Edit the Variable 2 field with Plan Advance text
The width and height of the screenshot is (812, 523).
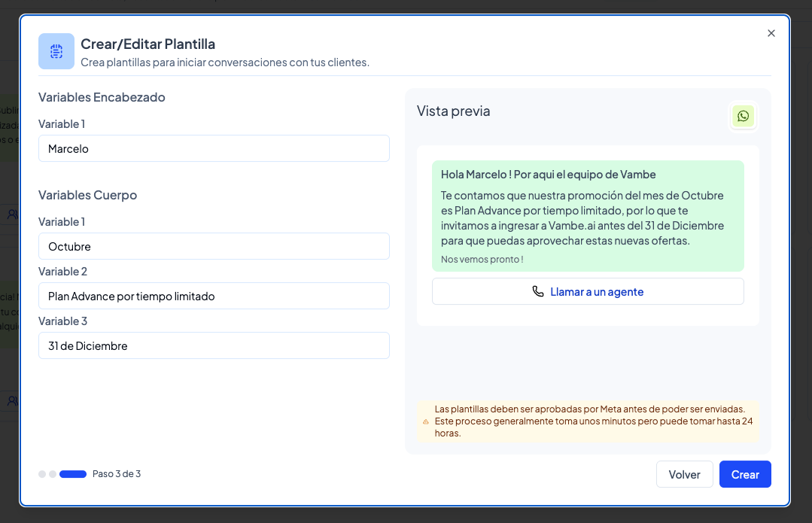click(214, 296)
